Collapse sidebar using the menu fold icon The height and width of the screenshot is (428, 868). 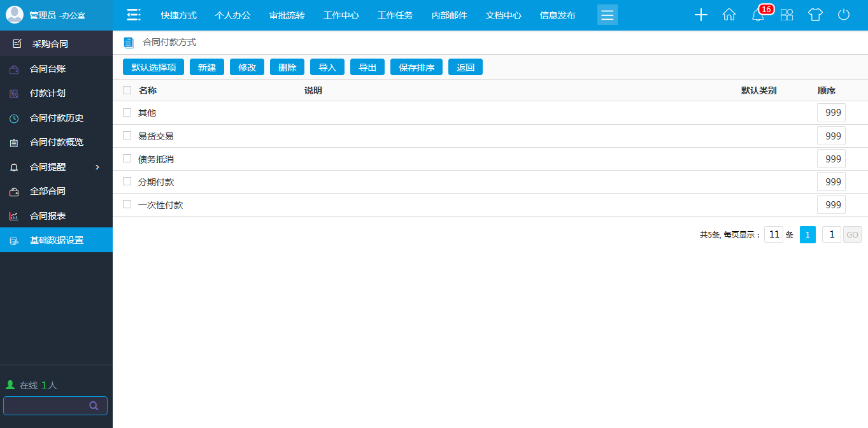click(133, 15)
